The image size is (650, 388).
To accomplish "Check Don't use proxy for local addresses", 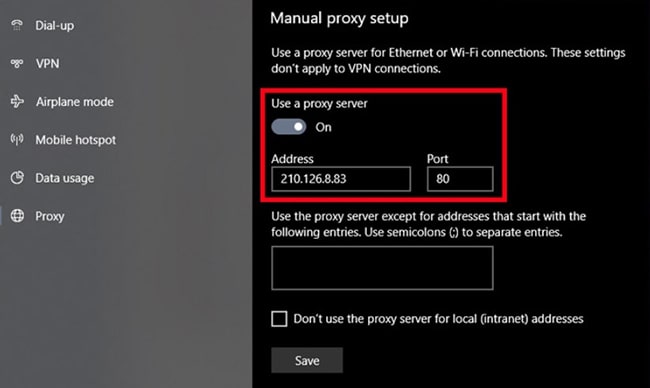I will coord(279,319).
